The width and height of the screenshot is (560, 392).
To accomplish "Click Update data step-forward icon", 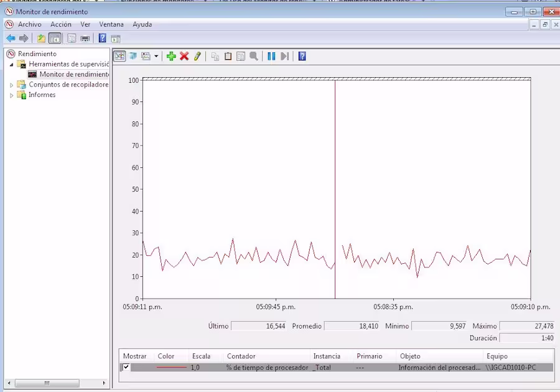I will coord(284,56).
